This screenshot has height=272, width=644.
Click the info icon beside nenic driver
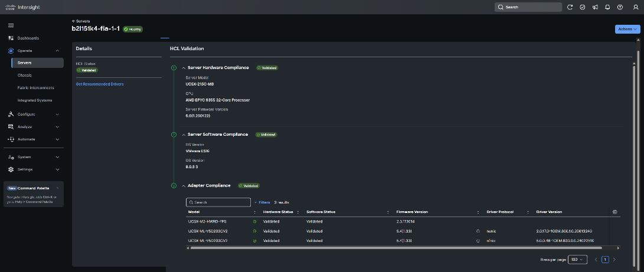tap(478, 231)
